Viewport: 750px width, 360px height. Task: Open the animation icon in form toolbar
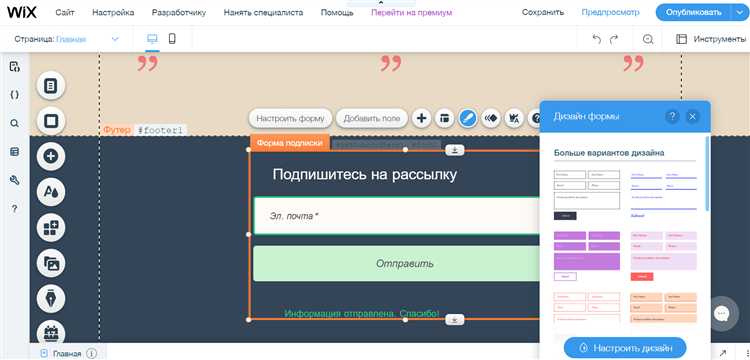tap(491, 118)
